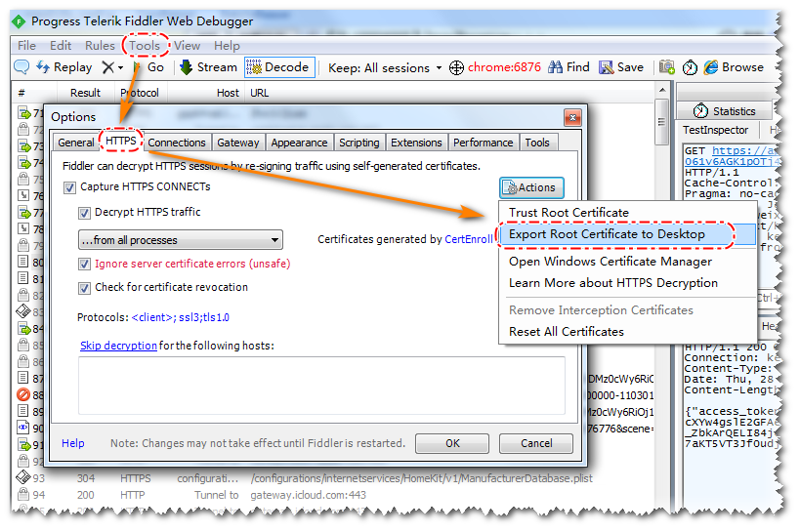Viewport: 800px width, 532px height.
Task: Open the Keep: All sessions dropdown
Action: (385, 67)
